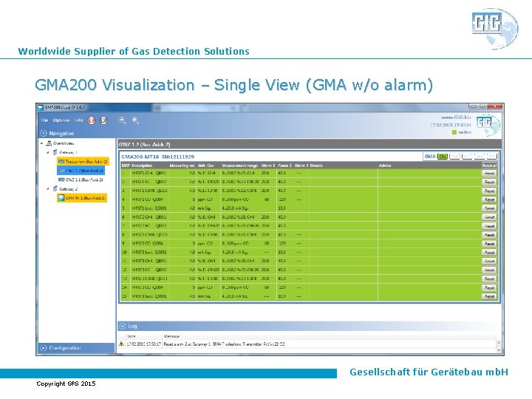This screenshot has width=532, height=399.
Task: Click the Gateway 2 child device icon
Action: click(61, 198)
